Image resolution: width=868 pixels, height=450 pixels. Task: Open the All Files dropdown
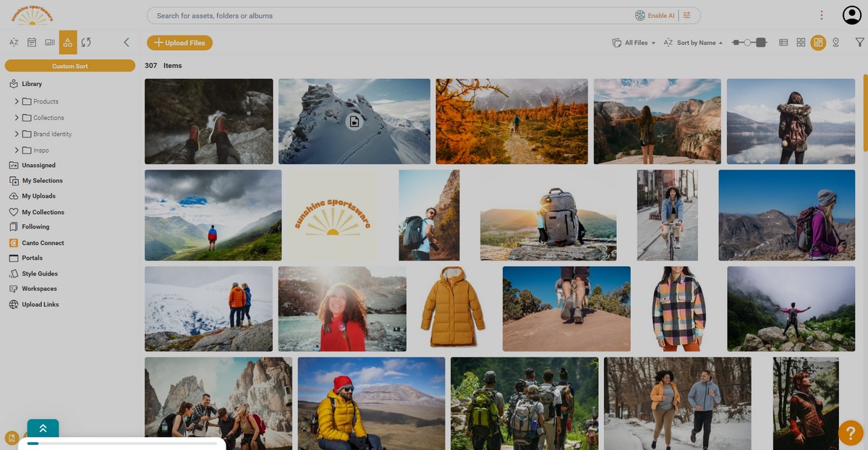click(634, 43)
